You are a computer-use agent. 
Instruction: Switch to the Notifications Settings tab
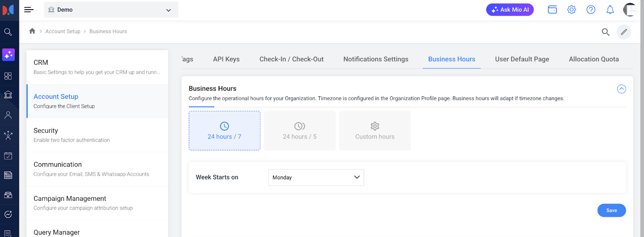click(376, 59)
